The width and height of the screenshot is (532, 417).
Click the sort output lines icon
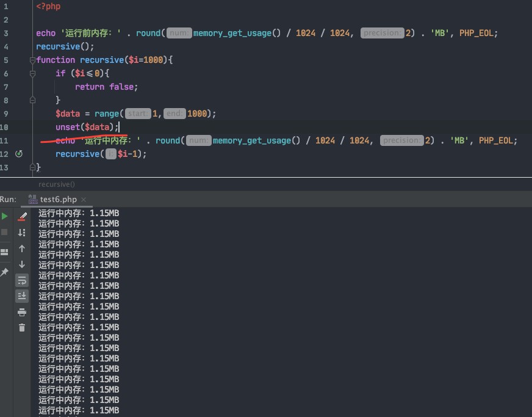click(22, 233)
